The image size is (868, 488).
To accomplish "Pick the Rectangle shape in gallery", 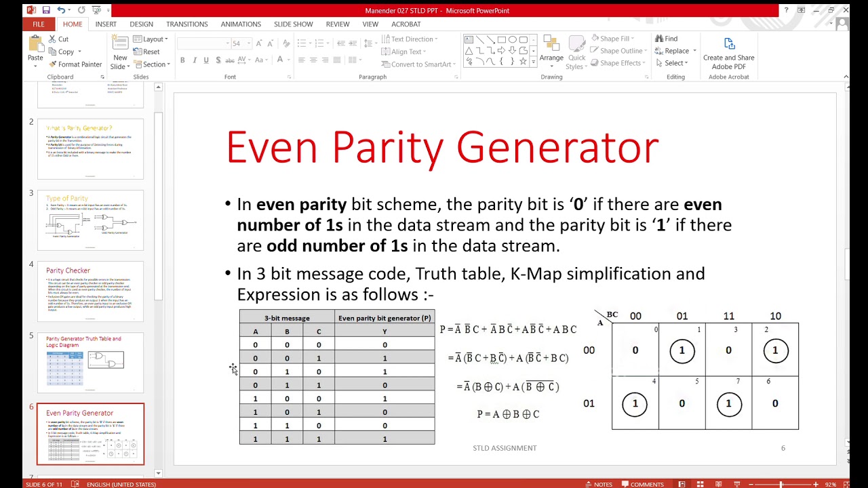I will [x=502, y=39].
